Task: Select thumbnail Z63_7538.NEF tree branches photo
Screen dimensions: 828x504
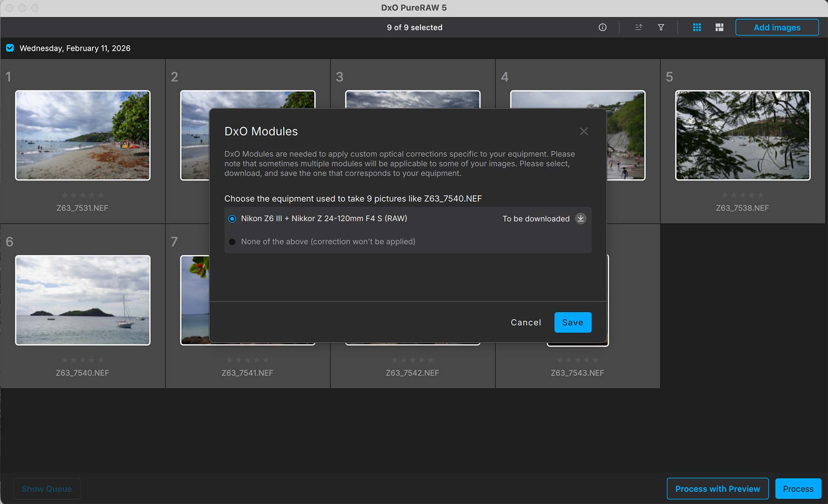Action: coord(742,135)
